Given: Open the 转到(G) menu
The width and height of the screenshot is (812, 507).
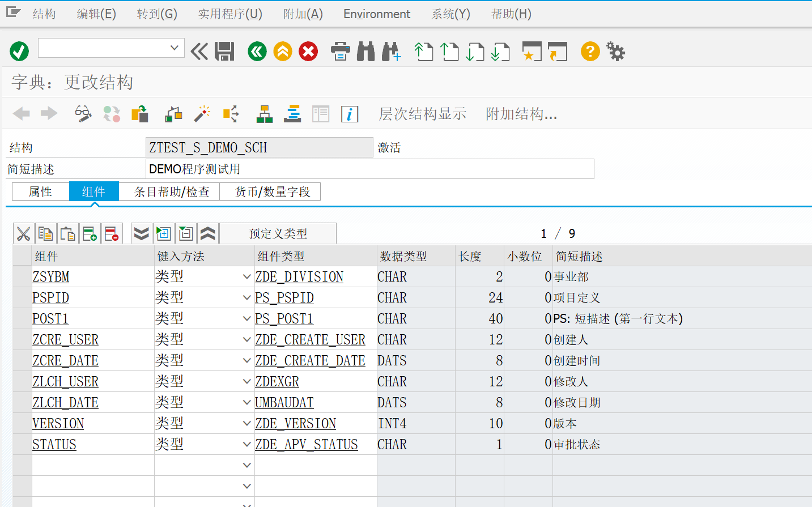Looking at the screenshot, I should pos(157,14).
